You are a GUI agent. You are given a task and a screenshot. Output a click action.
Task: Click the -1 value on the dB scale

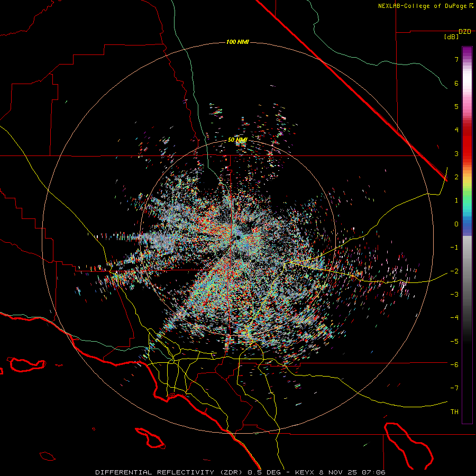454,248
